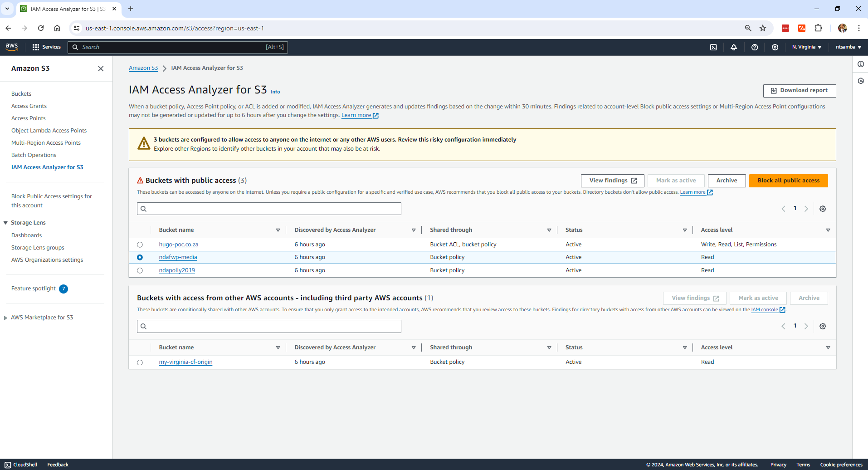Click the public access buckets search field
Screen dimensions: 868x470
(x=269, y=209)
